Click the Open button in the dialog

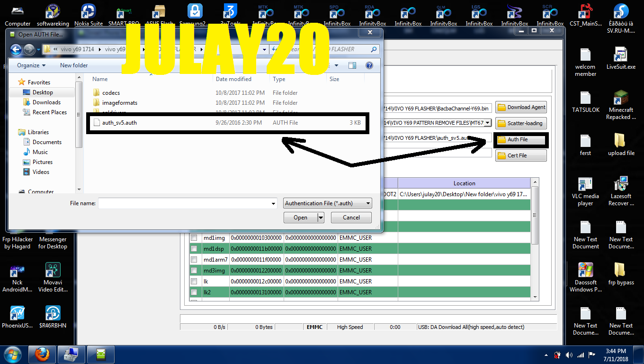point(301,218)
